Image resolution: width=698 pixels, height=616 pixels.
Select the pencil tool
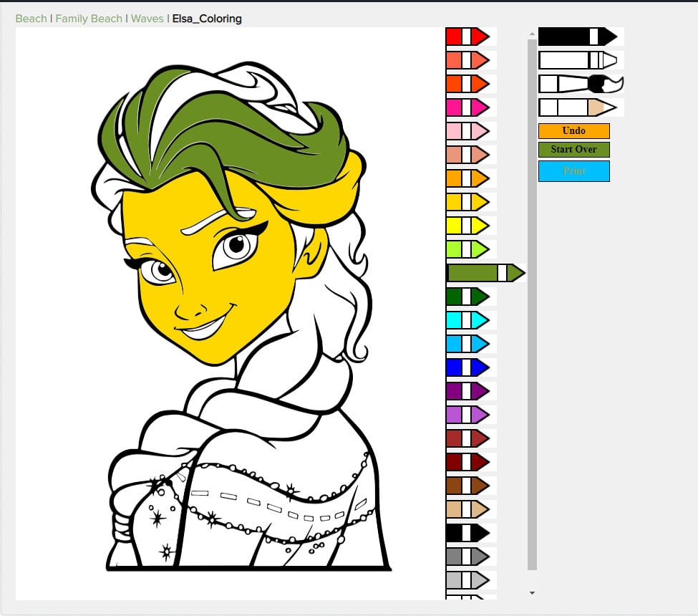pos(578,107)
